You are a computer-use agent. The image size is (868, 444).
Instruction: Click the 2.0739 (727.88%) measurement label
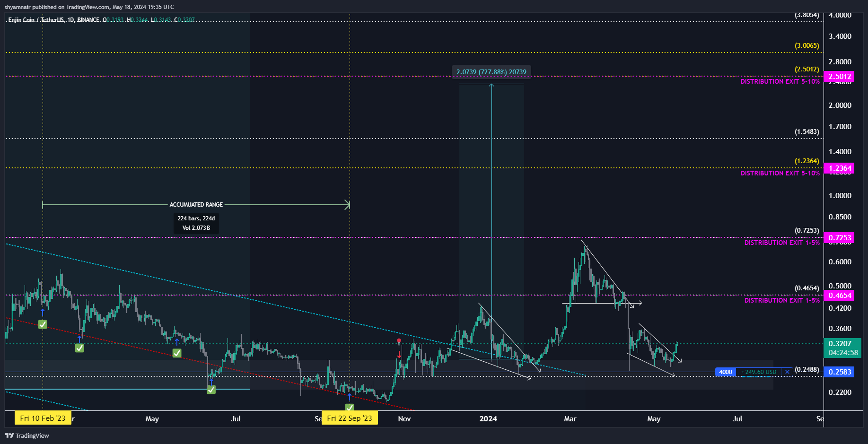491,72
